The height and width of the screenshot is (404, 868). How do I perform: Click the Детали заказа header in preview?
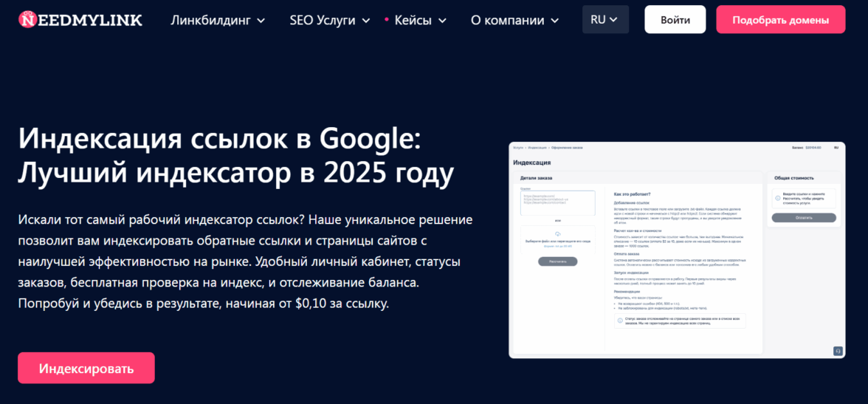click(x=537, y=178)
